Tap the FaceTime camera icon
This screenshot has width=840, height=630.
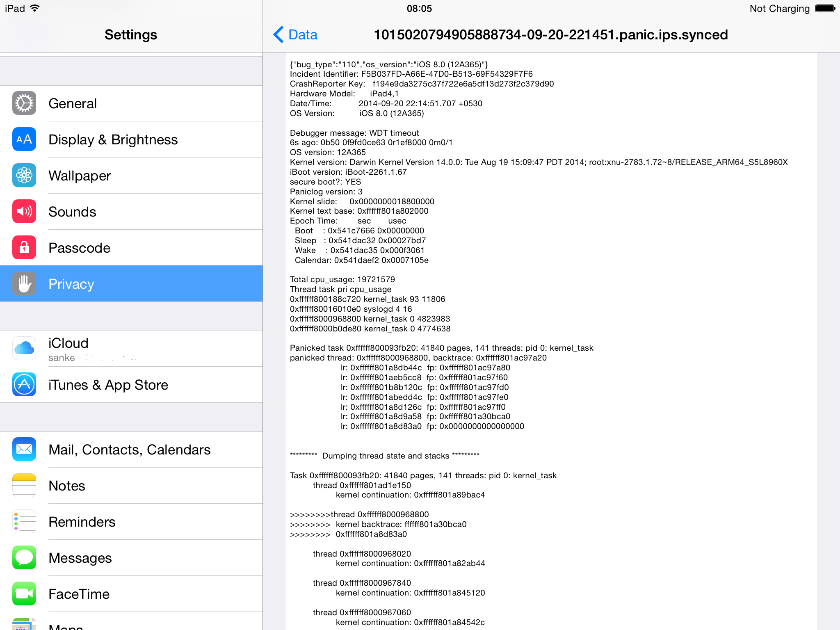coord(24,594)
